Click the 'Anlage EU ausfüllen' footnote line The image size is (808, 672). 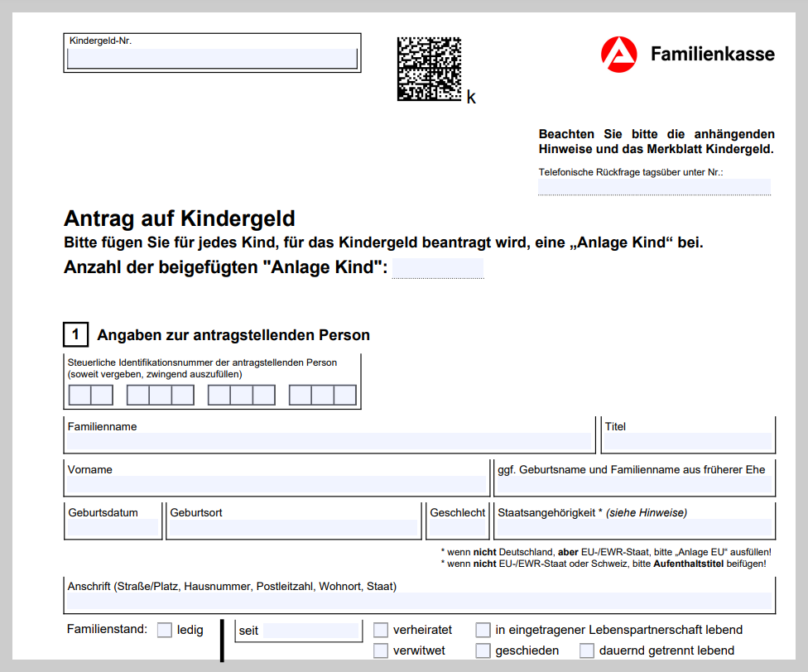point(606,552)
